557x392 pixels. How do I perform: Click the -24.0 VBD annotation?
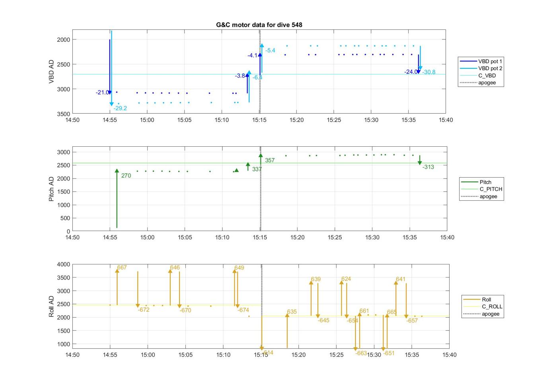click(411, 72)
